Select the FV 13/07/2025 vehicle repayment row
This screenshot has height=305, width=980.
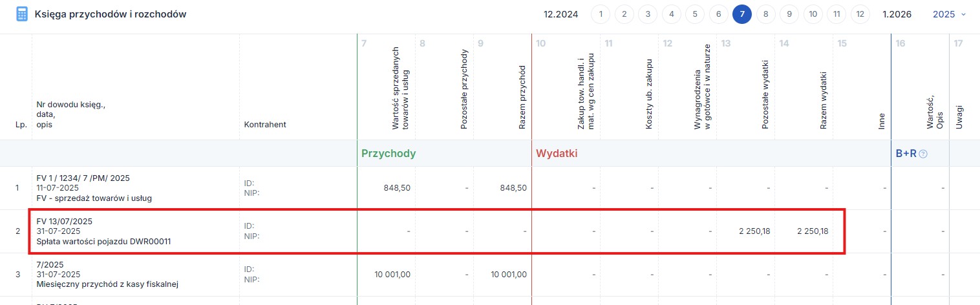pyautogui.click(x=65, y=221)
